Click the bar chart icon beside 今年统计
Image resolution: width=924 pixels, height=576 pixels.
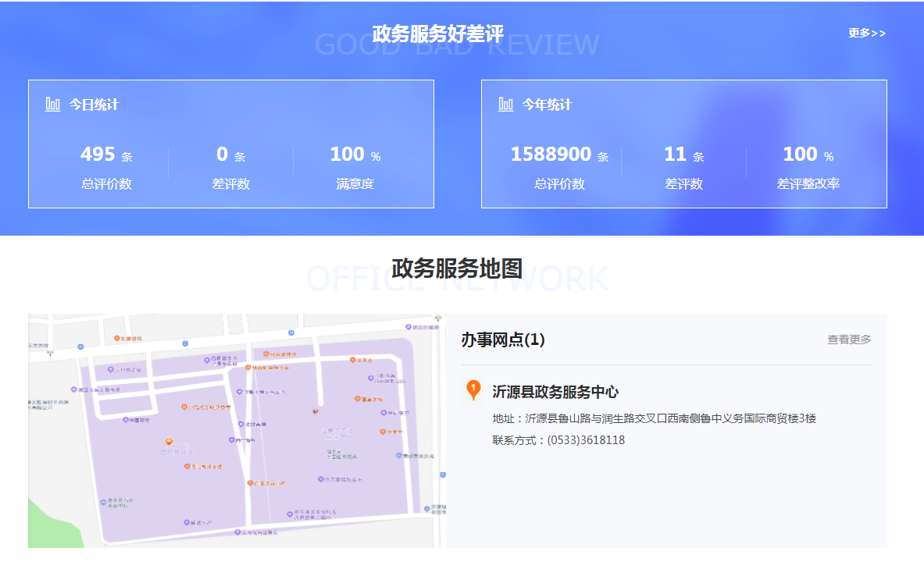(506, 105)
